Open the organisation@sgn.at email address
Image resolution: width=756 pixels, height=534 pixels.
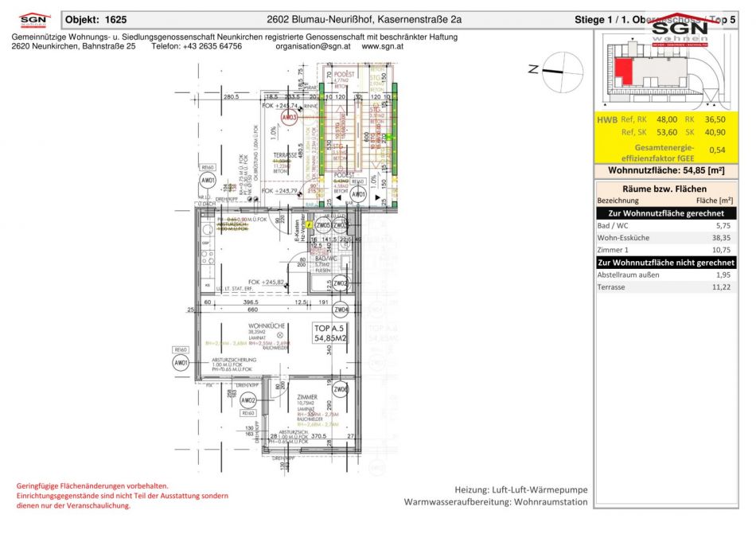pos(312,46)
